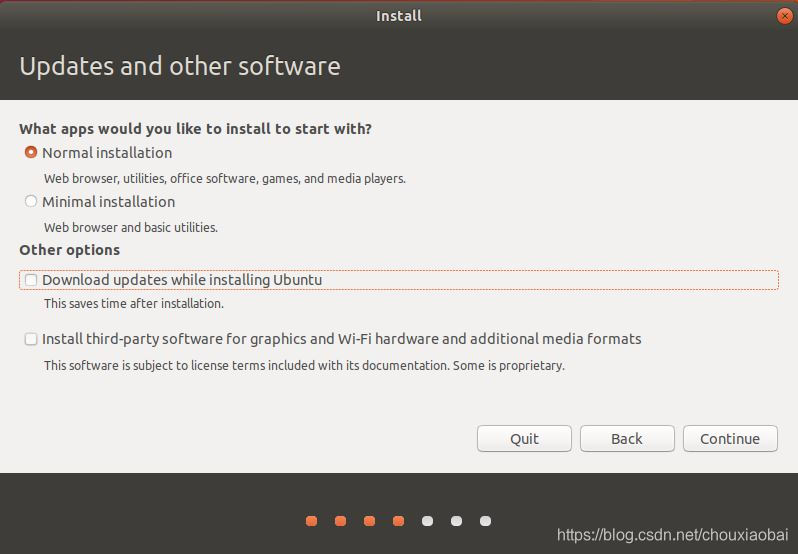This screenshot has height=554, width=798.
Task: Click the 'Web browser, utilities, office software' description
Action: [x=224, y=179]
